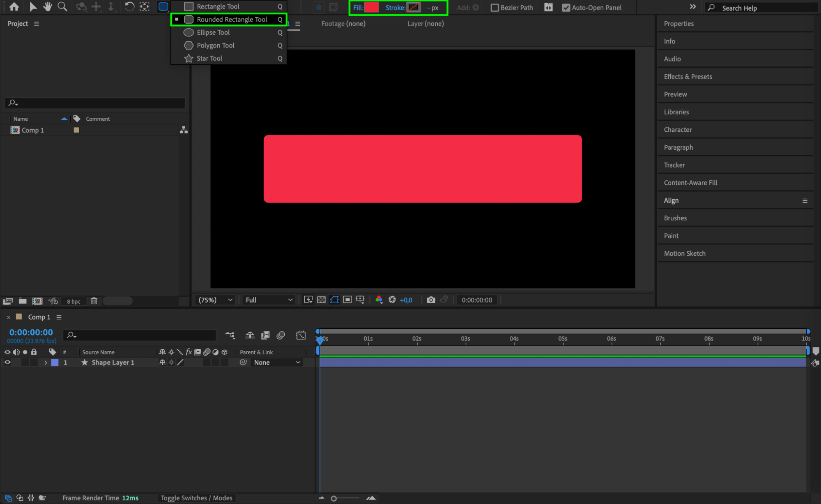Open the 75% magnification dropdown
Image resolution: width=821 pixels, height=504 pixels.
pyautogui.click(x=215, y=300)
